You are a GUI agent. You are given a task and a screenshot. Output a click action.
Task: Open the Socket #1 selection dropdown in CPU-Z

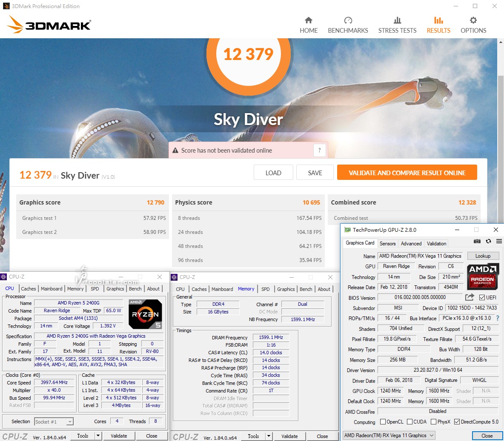coord(70,422)
